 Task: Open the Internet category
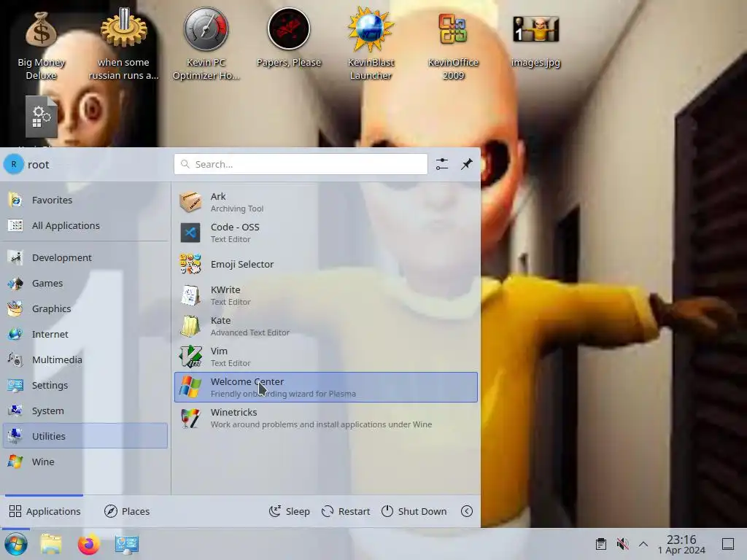point(85,334)
